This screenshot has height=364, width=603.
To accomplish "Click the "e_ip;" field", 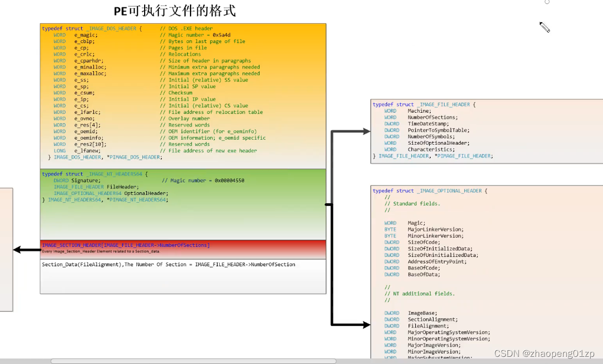I will pos(82,99).
